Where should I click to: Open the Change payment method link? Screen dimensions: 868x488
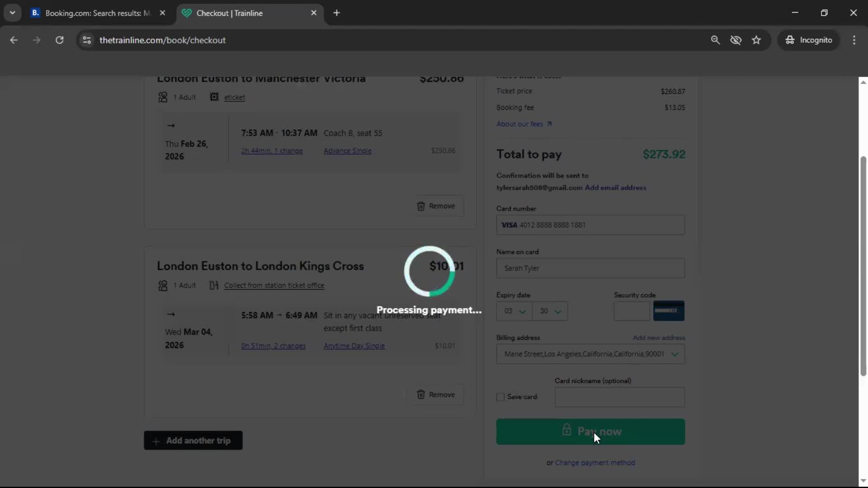[595, 463]
